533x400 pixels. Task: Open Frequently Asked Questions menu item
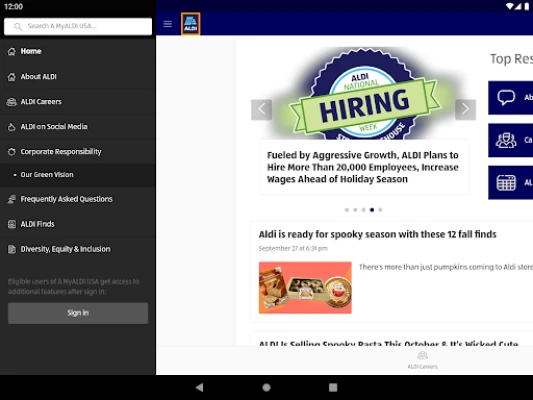point(78,199)
